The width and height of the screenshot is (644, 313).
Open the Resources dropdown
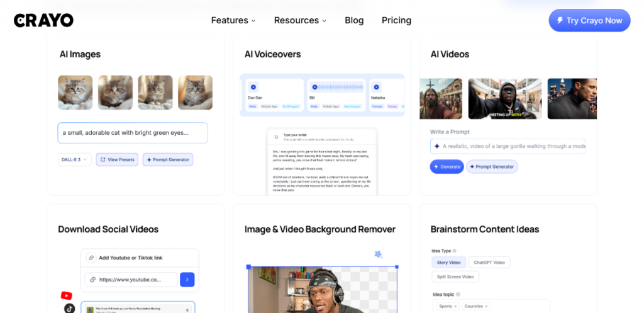pyautogui.click(x=300, y=20)
